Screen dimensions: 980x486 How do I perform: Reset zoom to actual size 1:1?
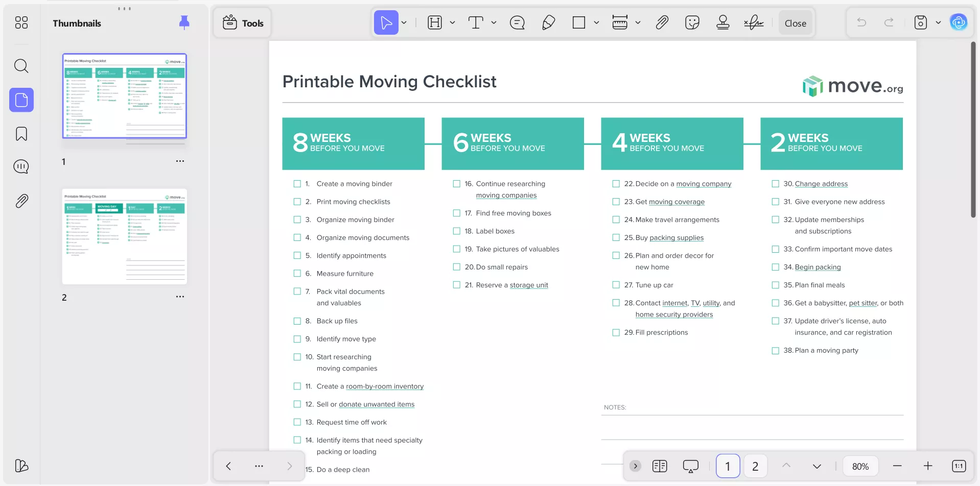pyautogui.click(x=959, y=466)
